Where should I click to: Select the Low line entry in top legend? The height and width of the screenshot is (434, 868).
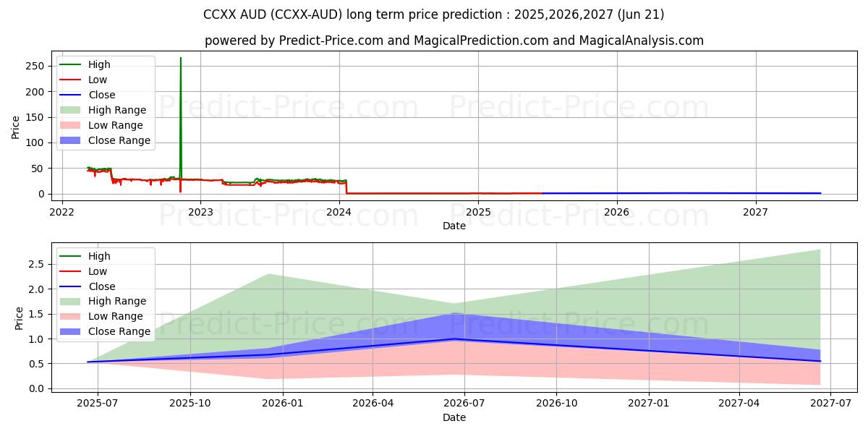coord(97,80)
